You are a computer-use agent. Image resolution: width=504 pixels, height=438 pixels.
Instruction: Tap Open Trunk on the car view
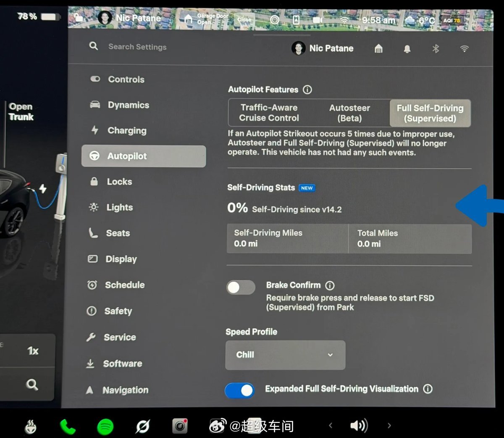point(21,111)
